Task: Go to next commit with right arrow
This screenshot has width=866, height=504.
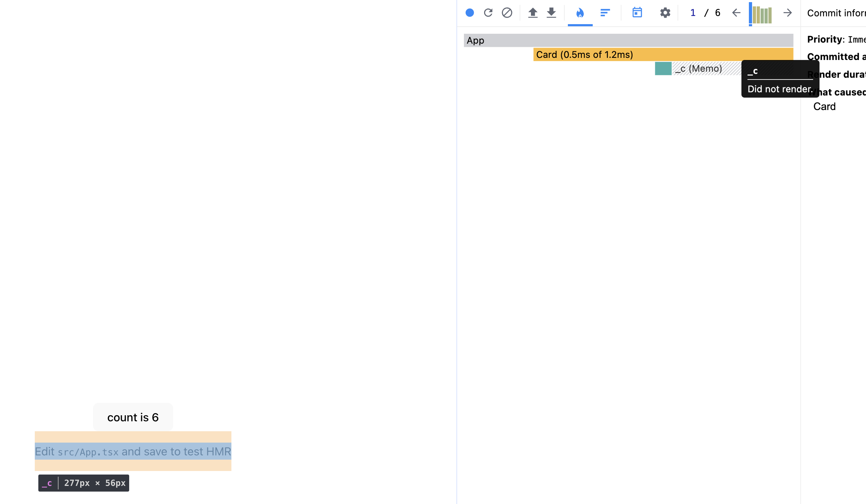Action: click(788, 13)
